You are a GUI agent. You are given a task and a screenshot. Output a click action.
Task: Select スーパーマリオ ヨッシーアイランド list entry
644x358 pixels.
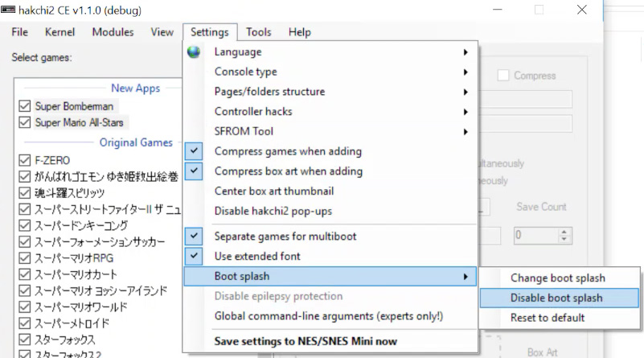(x=101, y=290)
